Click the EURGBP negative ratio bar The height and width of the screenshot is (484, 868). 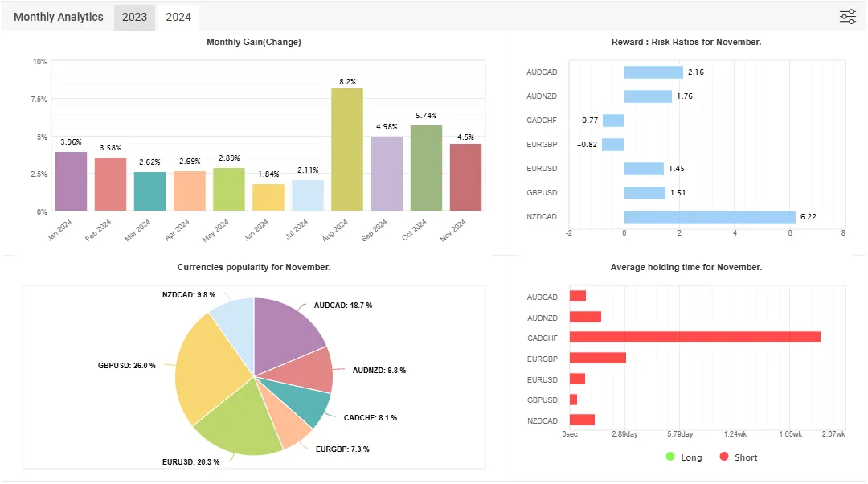pyautogui.click(x=612, y=145)
